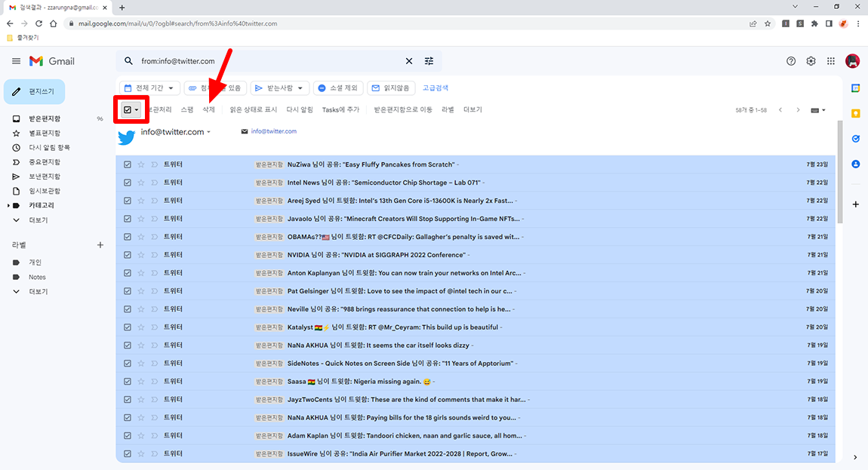Hide side panel with bottom-right chevron

tap(855, 457)
